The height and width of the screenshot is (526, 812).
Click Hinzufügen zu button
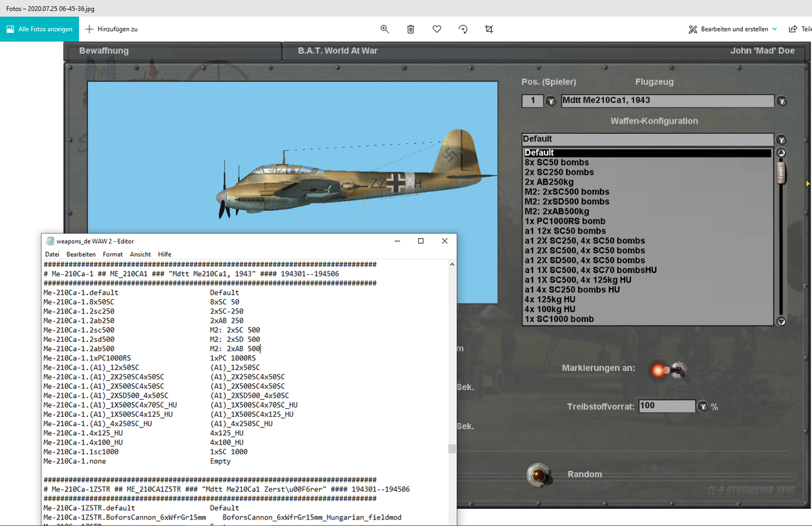[x=111, y=29]
